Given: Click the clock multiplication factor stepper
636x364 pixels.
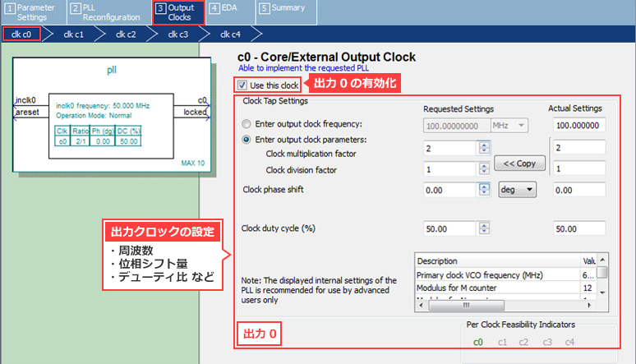Looking at the screenshot, I should click(x=484, y=148).
